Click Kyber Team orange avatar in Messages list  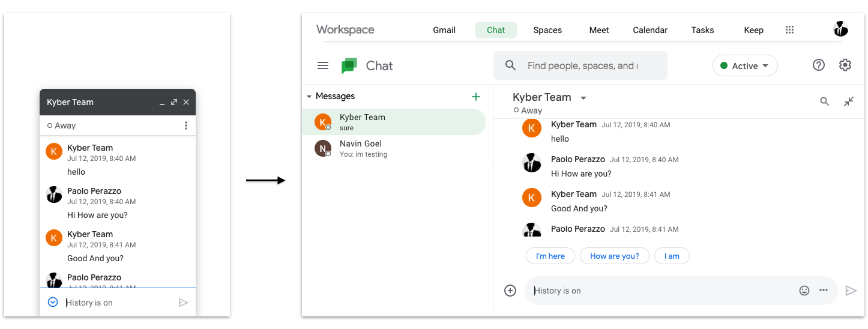point(323,122)
